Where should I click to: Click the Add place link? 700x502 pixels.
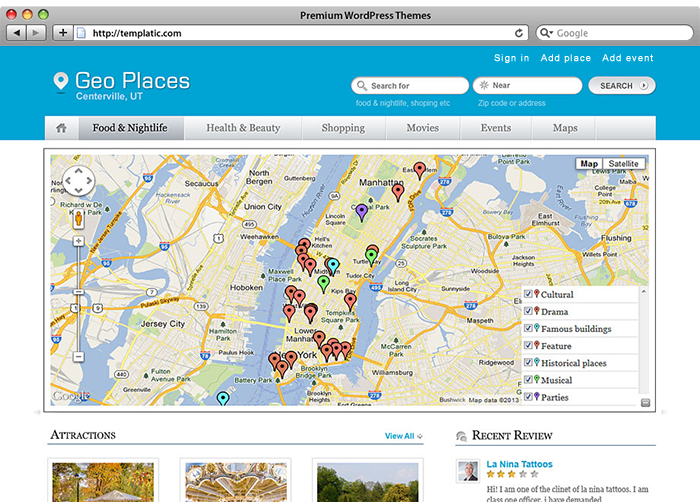click(x=566, y=58)
